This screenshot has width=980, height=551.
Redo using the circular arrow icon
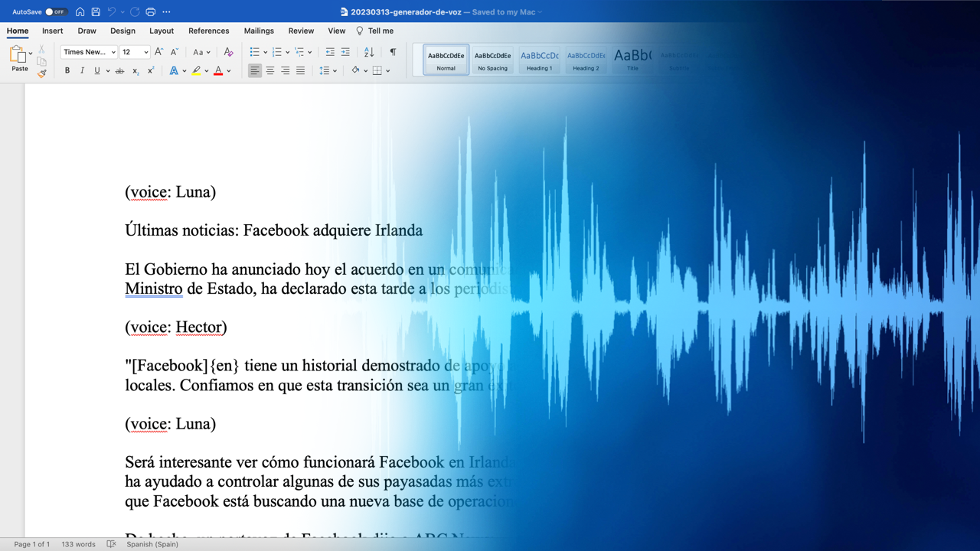click(x=135, y=12)
